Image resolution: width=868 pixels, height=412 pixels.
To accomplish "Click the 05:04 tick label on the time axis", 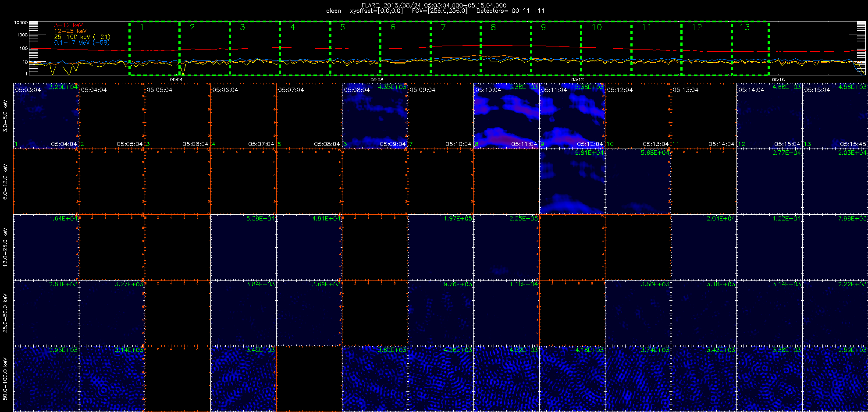I will [x=176, y=80].
